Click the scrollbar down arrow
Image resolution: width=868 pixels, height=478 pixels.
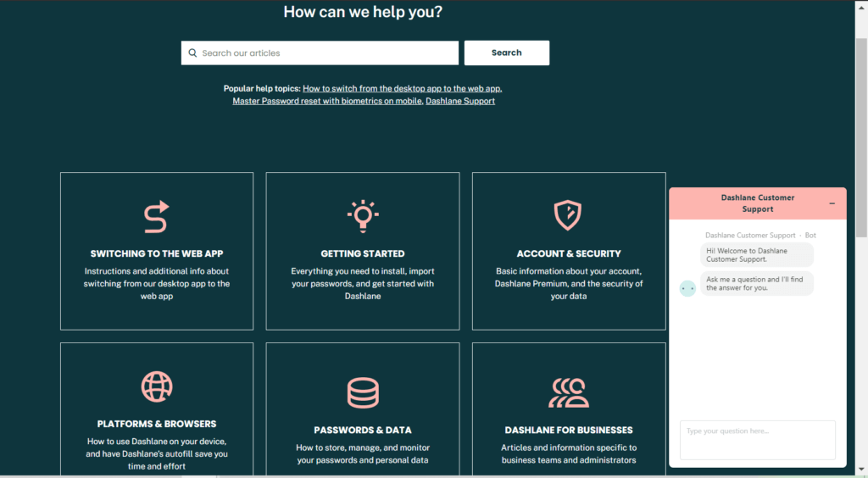coord(861,470)
